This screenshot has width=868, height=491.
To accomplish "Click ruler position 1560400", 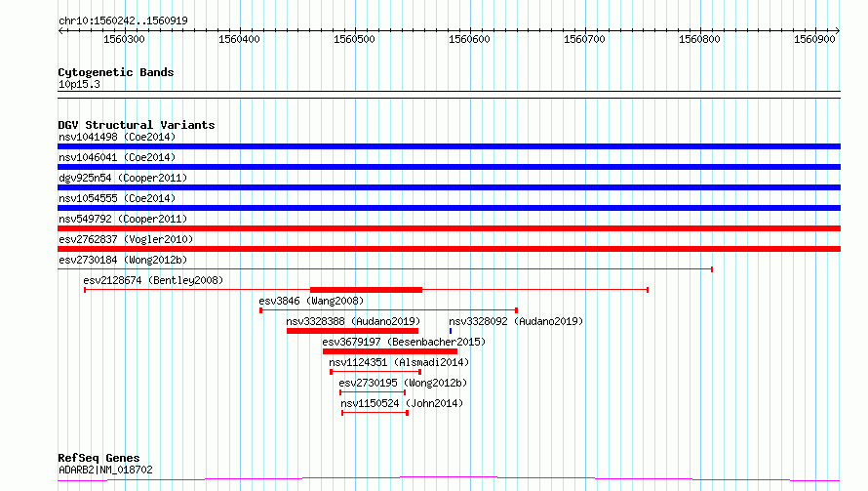I will tap(239, 39).
